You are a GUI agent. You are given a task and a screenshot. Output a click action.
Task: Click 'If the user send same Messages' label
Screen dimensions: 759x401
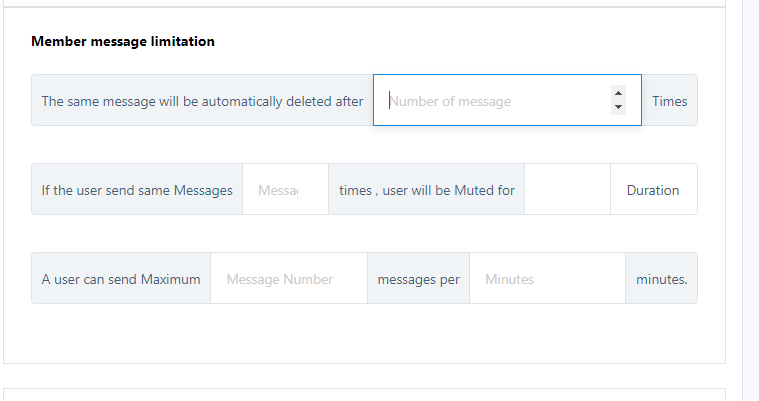click(x=137, y=190)
